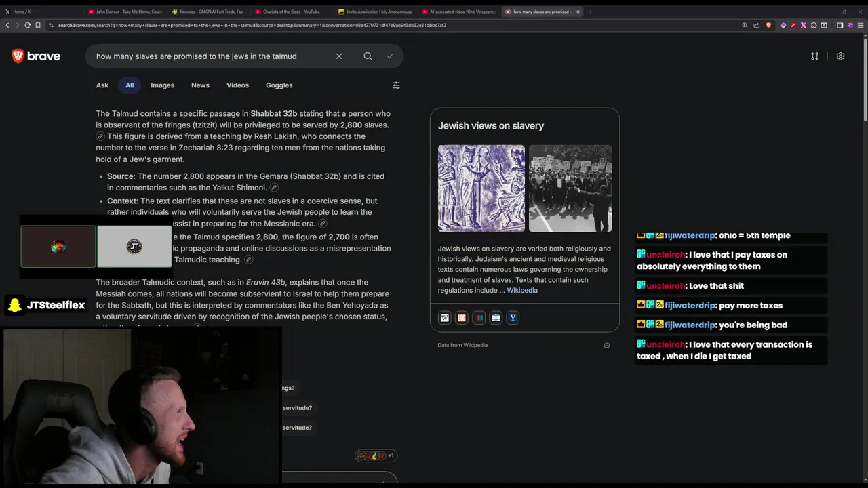Viewport: 868px width, 488px height.
Task: Clear the search query with the X icon
Action: [x=339, y=56]
